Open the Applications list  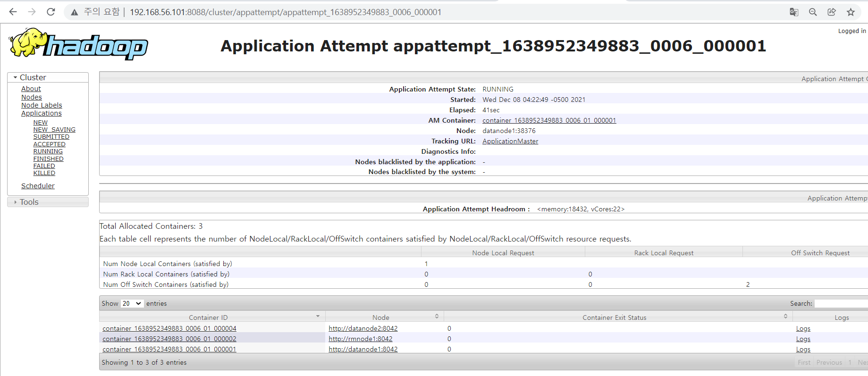pyautogui.click(x=42, y=113)
